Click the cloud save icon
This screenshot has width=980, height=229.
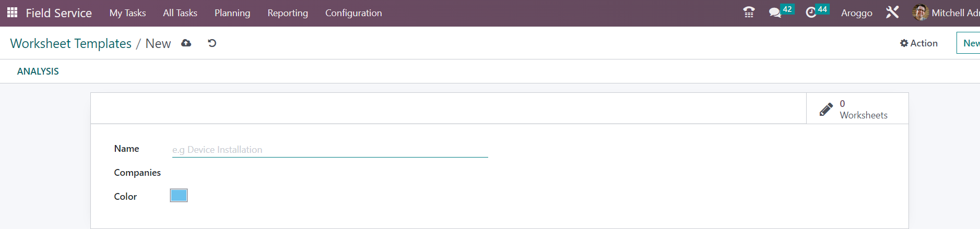click(x=186, y=43)
